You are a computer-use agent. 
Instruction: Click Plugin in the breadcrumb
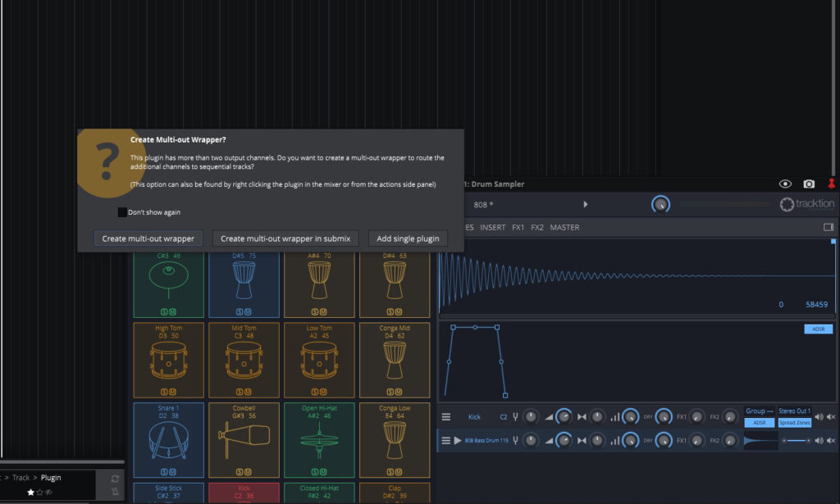click(51, 478)
